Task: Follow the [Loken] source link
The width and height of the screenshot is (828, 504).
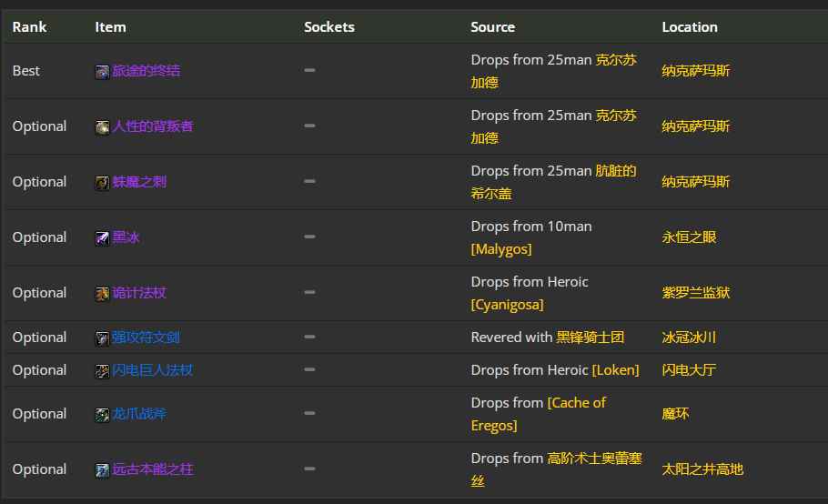Action: (x=615, y=370)
